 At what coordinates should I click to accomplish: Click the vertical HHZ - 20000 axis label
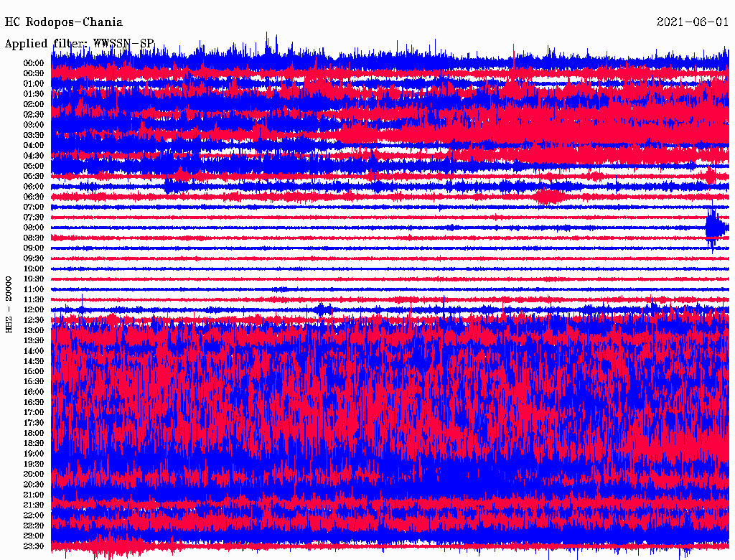9,304
